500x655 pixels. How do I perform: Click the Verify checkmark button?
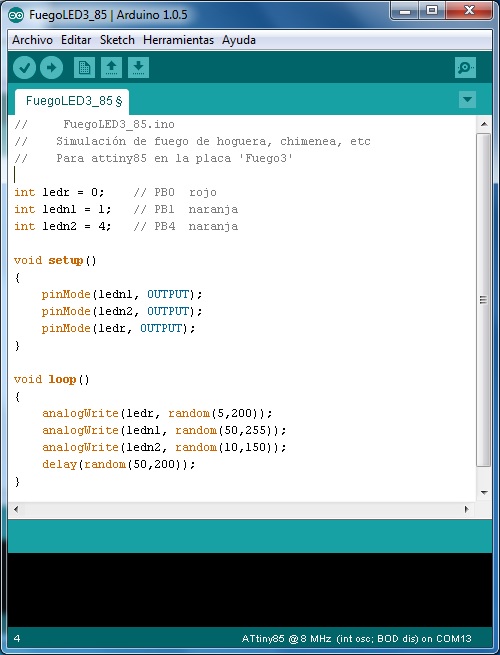[24, 68]
